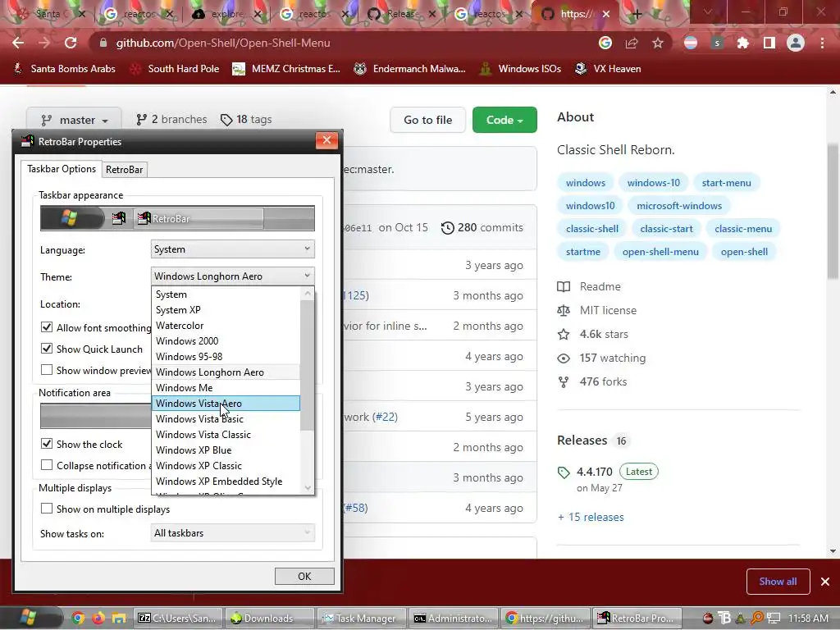Click OK in RetroBar Properties
Viewport: 840px width, 630px height.
click(x=304, y=576)
